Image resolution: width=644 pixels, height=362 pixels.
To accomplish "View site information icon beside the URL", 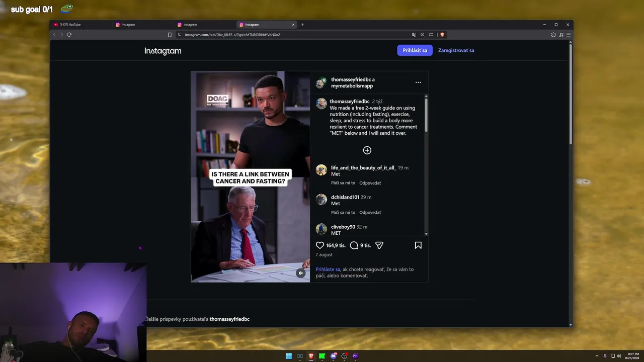I will (180, 35).
